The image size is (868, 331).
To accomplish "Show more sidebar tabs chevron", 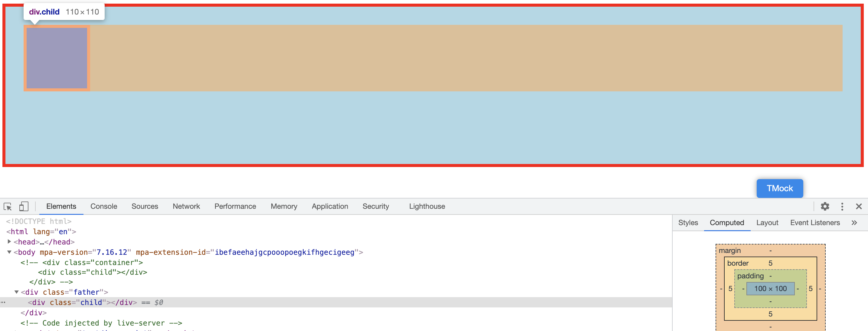I will pos(854,222).
